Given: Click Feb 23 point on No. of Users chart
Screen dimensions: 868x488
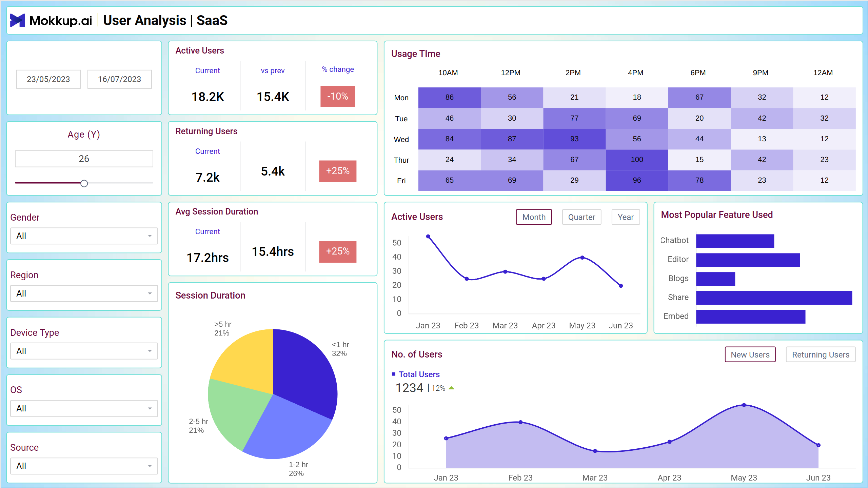Looking at the screenshot, I should pyautogui.click(x=520, y=422).
